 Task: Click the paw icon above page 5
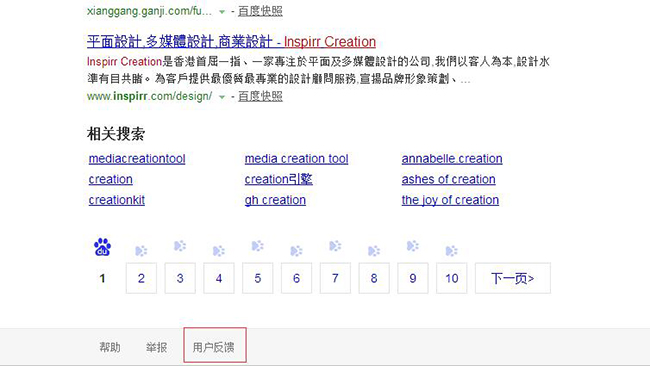[257, 246]
